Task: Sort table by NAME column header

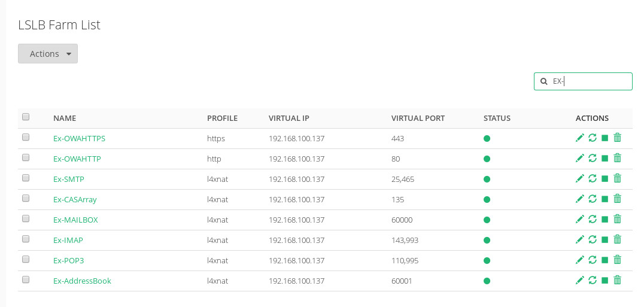Action: point(65,118)
